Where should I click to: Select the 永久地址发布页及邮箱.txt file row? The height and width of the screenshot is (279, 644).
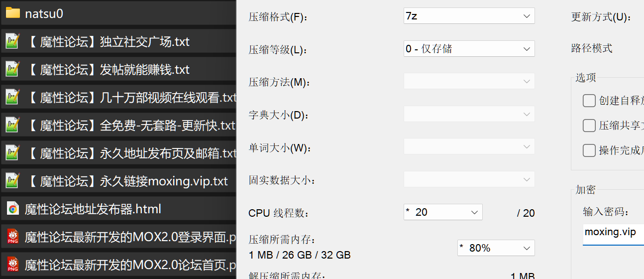click(x=118, y=153)
